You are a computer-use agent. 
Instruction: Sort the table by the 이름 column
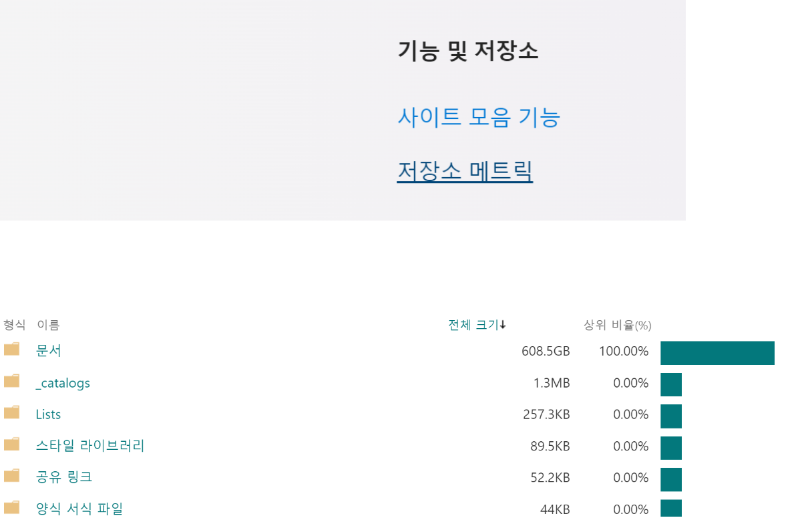50,324
